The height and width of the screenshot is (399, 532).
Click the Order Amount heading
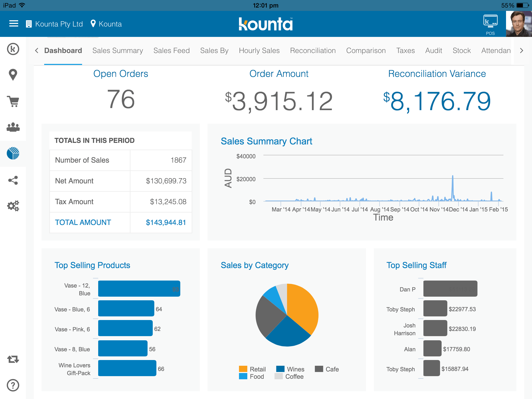coord(279,74)
